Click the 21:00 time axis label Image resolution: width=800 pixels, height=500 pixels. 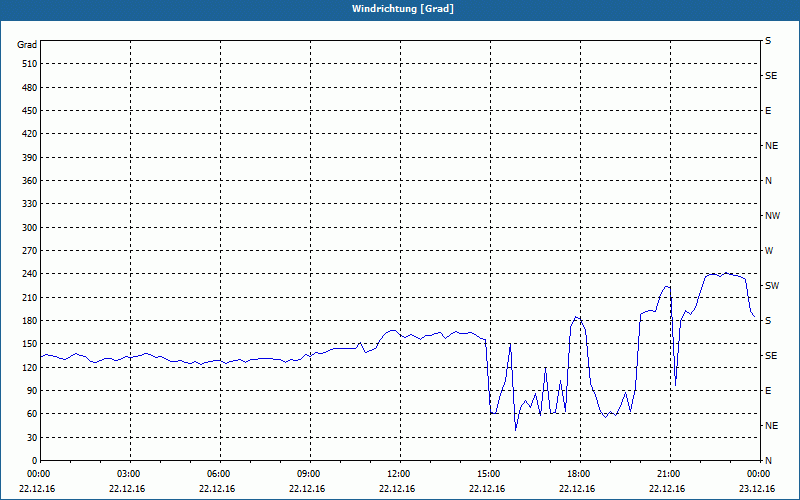tap(670, 474)
